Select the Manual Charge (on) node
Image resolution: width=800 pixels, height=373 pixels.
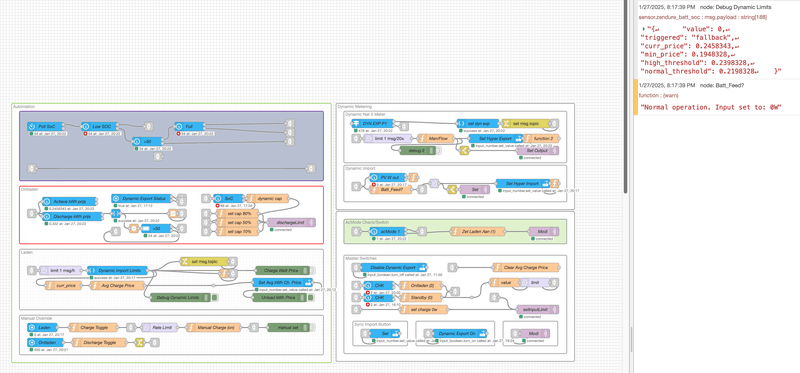tap(213, 327)
